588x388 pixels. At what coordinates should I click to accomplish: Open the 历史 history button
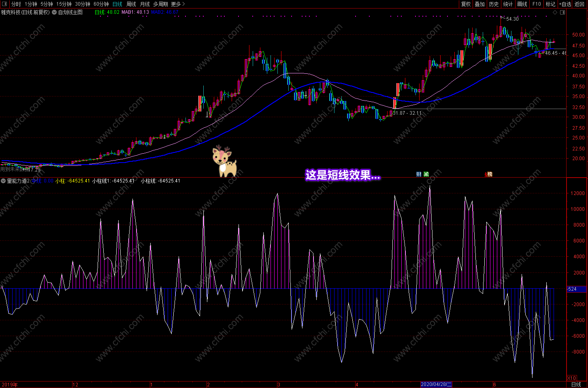click(x=494, y=4)
